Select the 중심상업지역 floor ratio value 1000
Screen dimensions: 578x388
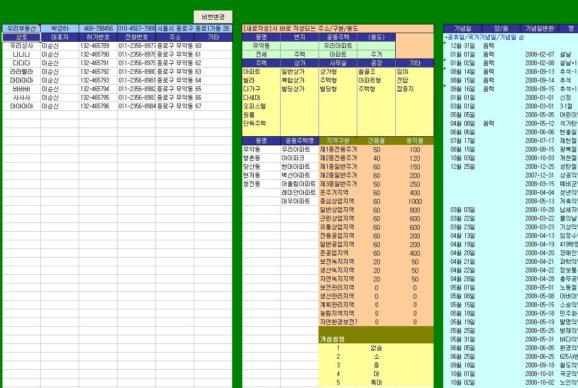[x=415, y=202]
